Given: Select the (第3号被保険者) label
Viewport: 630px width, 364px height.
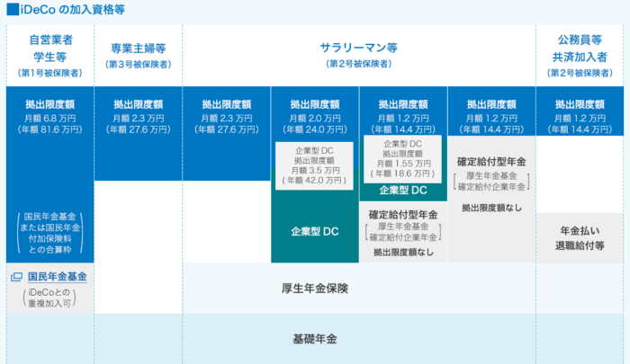Looking at the screenshot, I should (139, 64).
